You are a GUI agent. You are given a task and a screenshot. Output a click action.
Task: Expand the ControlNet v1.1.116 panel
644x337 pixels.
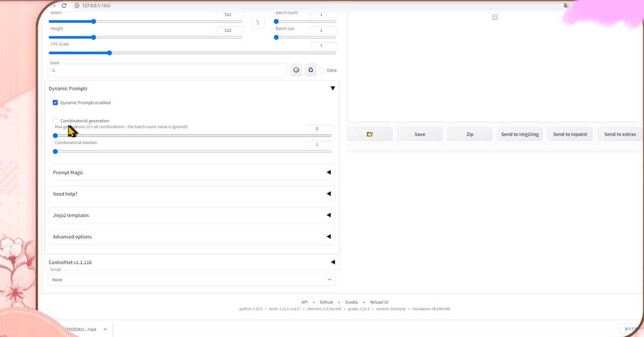pos(192,262)
